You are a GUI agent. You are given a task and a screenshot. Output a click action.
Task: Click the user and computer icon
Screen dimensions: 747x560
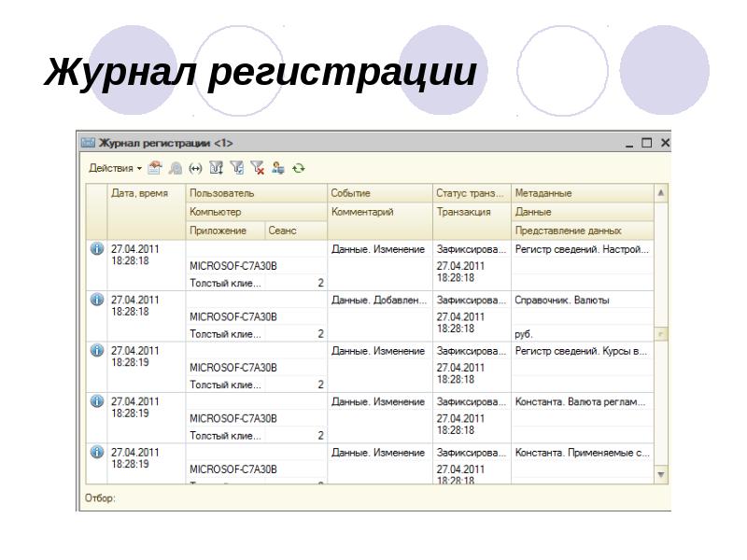[278, 168]
